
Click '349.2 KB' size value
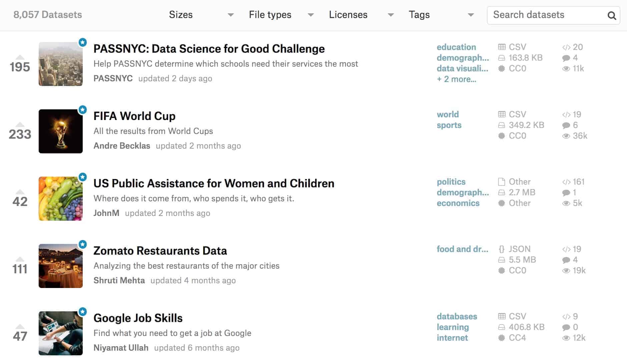tap(526, 125)
